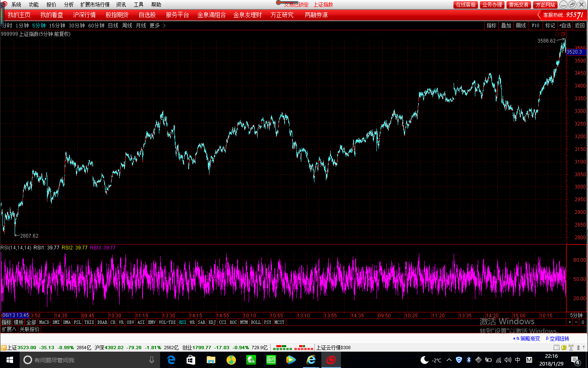Expand the 更多 periods list

point(158,25)
